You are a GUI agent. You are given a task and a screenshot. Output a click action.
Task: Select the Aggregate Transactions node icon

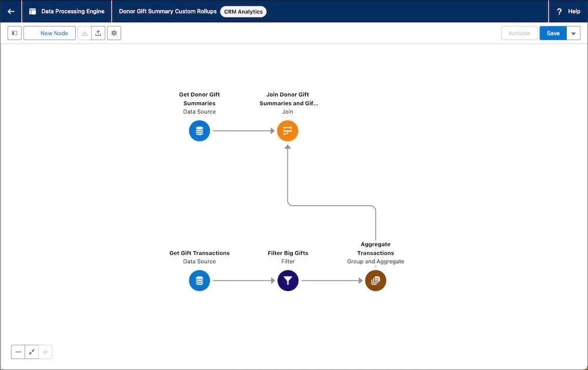click(x=375, y=281)
